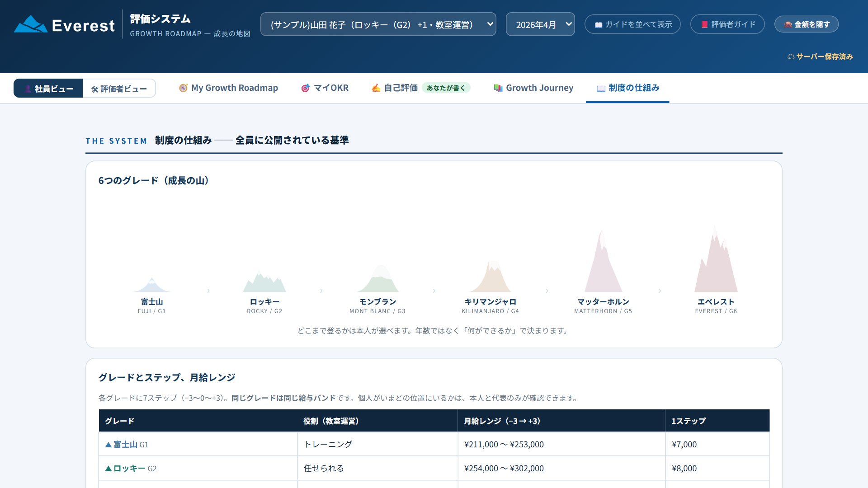Screen dimensions: 868x488
Task: Click the MONT BLANC / G3 label
Action: 377,311
